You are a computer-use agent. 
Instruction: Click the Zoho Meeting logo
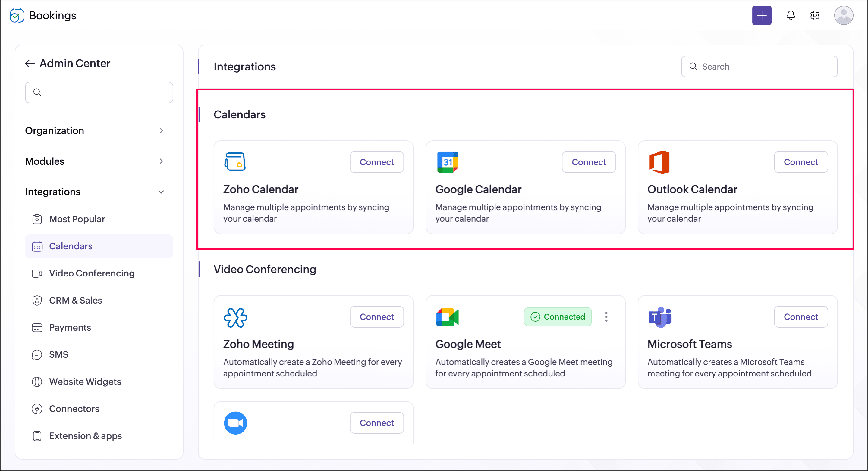tap(235, 317)
